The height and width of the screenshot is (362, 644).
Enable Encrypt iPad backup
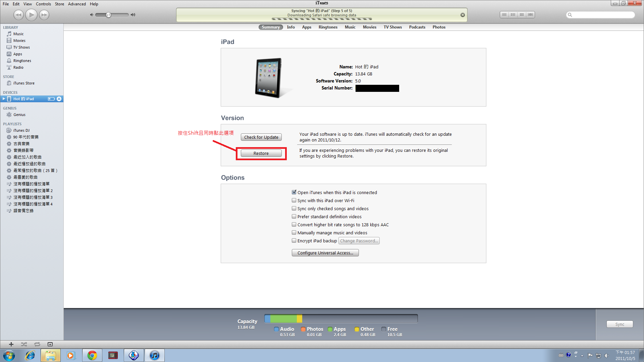point(294,241)
